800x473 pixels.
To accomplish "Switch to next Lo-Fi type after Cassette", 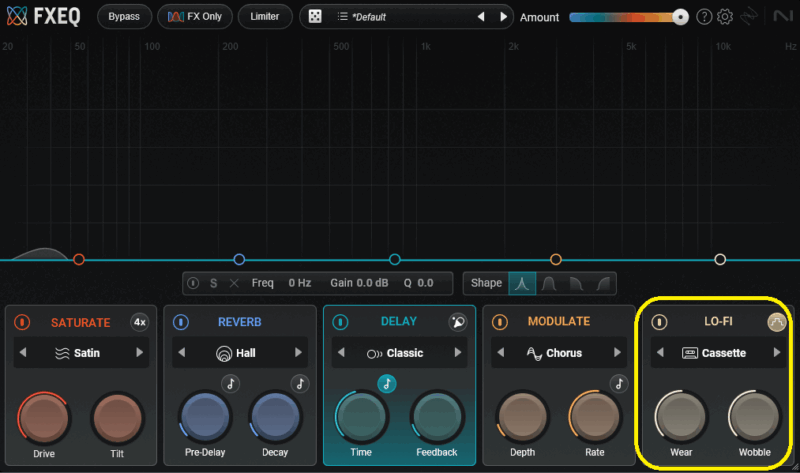I will 777,353.
